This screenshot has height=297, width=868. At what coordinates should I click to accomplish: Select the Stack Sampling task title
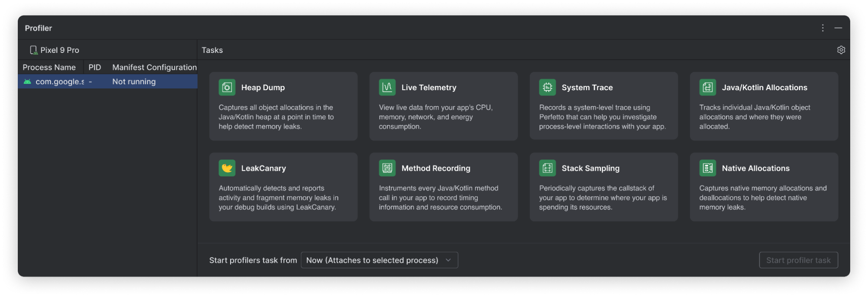point(591,168)
